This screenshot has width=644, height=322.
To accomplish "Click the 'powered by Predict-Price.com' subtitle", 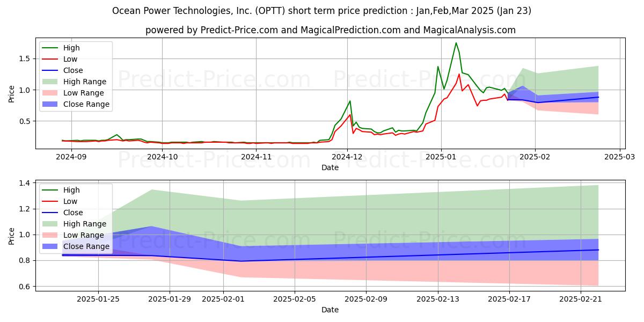I will 330,30.
